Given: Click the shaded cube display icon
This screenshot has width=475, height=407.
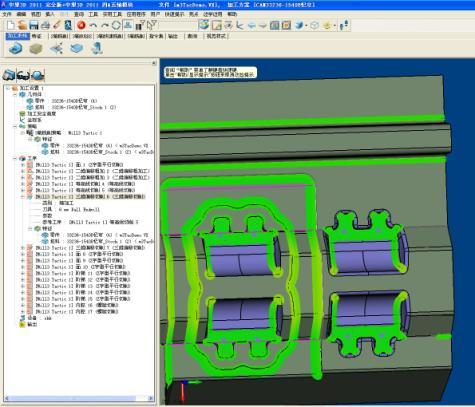Looking at the screenshot, I should click(x=299, y=25).
